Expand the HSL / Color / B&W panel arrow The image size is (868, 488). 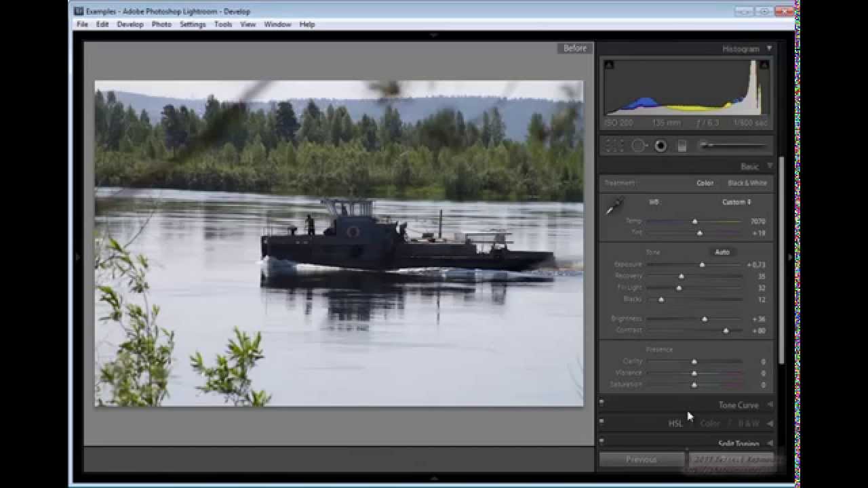(770, 424)
